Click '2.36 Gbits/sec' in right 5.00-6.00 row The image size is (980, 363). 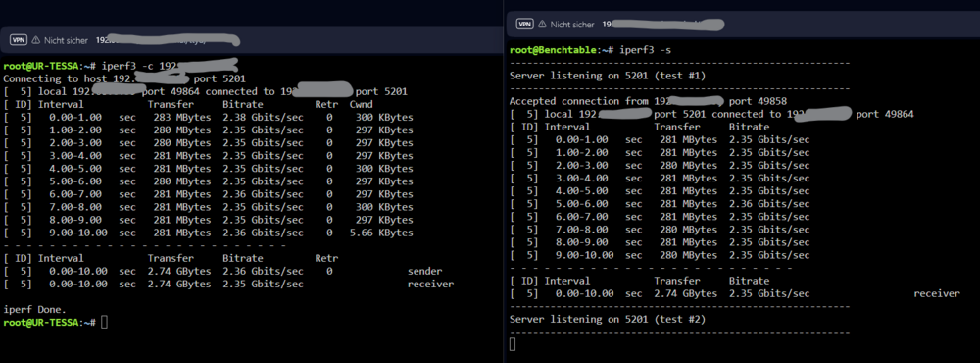769,204
